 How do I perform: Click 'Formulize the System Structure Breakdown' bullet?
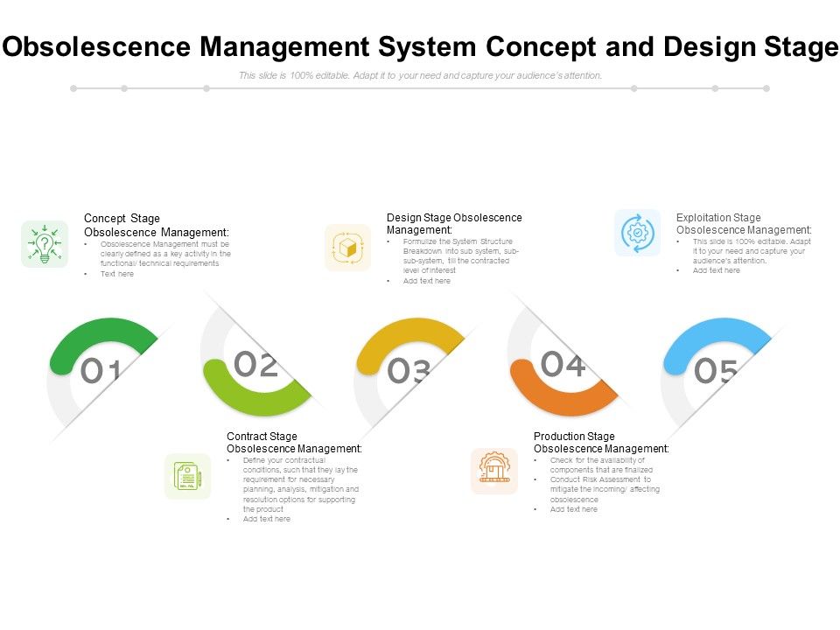pos(461,255)
